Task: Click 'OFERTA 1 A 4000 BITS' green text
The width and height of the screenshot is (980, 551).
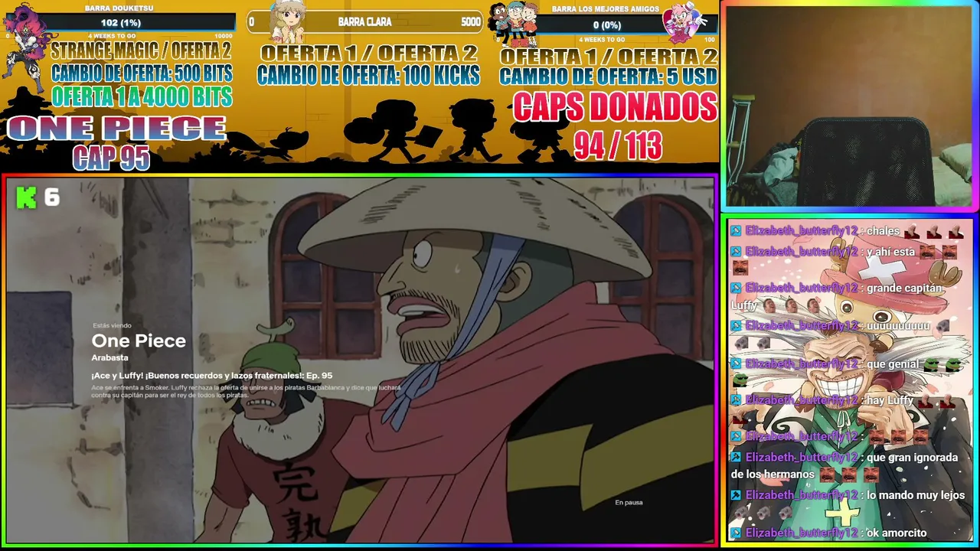Action: (142, 96)
